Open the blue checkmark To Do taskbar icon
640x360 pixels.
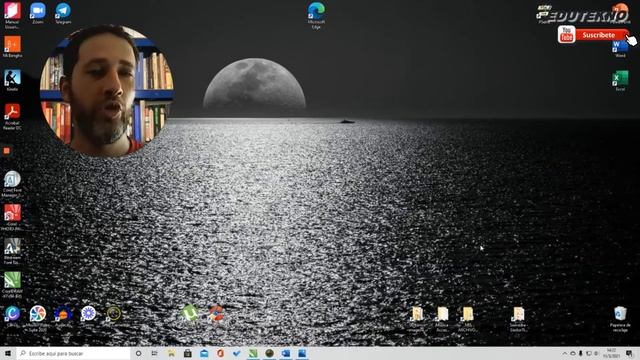pyautogui.click(x=237, y=353)
